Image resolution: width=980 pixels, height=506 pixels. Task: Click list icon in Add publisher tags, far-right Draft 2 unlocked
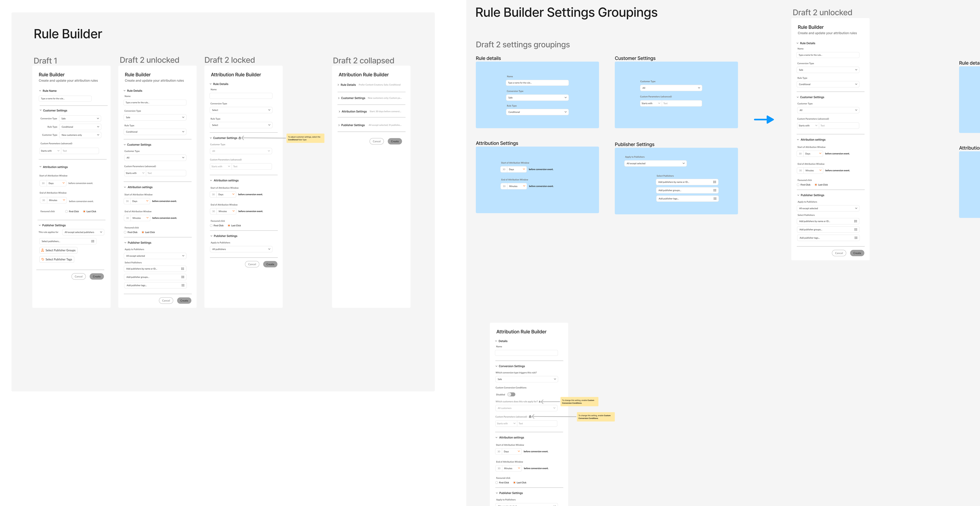(x=856, y=238)
